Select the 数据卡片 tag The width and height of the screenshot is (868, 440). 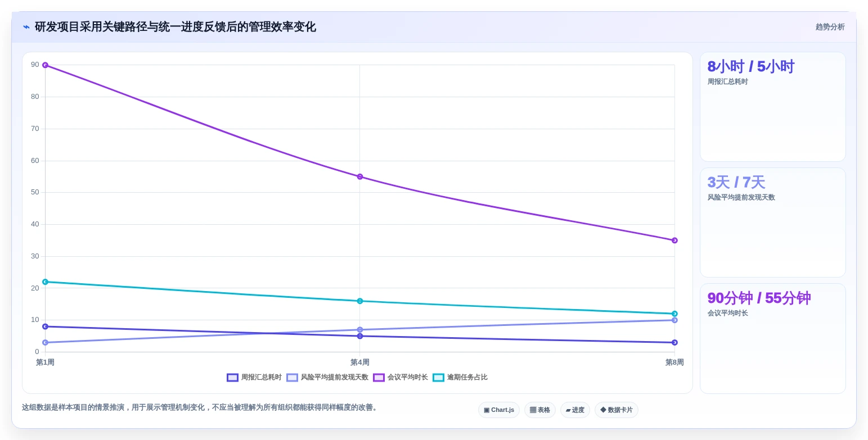tap(617, 410)
